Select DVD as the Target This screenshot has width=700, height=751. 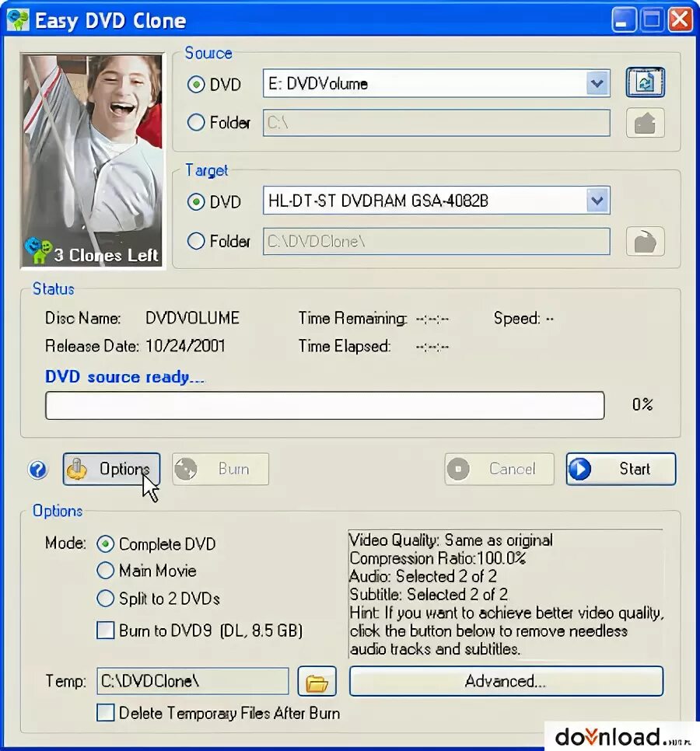point(196,201)
